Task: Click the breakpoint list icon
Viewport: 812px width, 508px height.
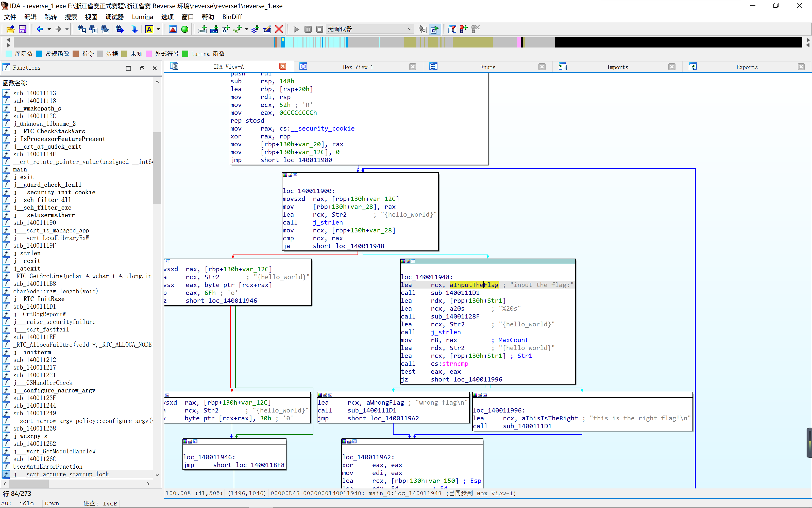Action: tap(452, 29)
